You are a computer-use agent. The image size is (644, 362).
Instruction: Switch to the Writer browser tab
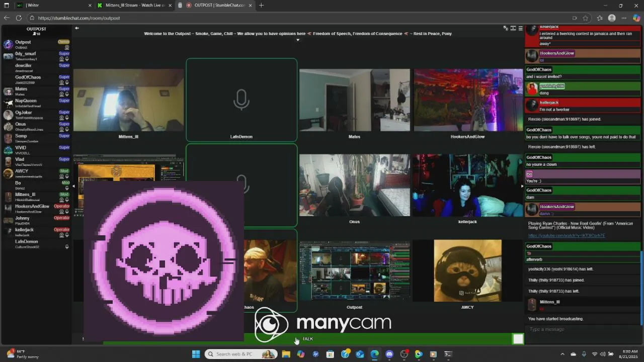point(53,5)
